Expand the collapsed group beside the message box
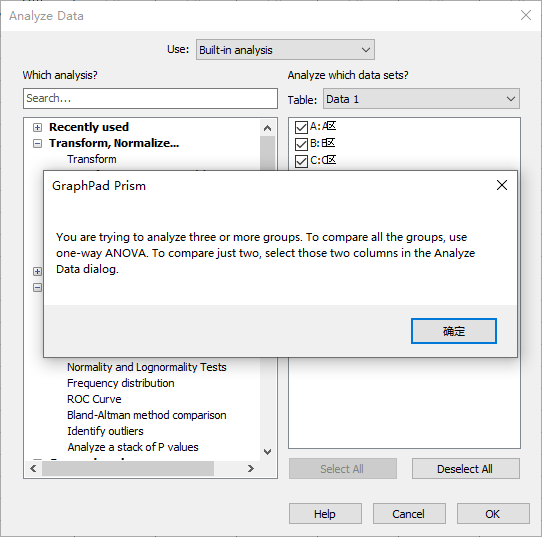 pyautogui.click(x=37, y=272)
